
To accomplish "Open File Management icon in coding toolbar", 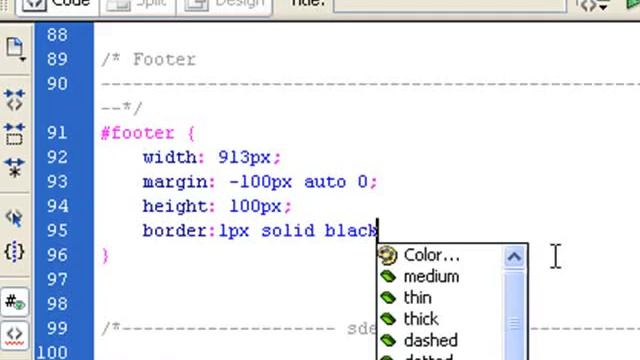I will [16, 49].
